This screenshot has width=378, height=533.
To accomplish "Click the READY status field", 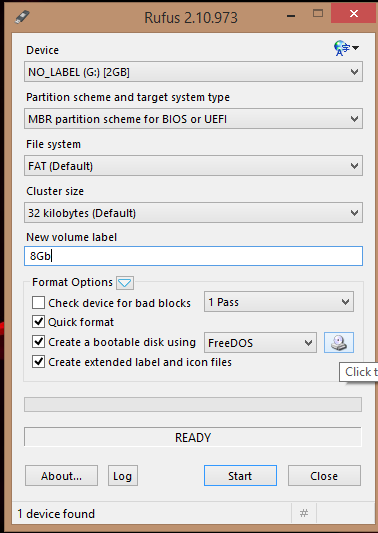I will [193, 437].
